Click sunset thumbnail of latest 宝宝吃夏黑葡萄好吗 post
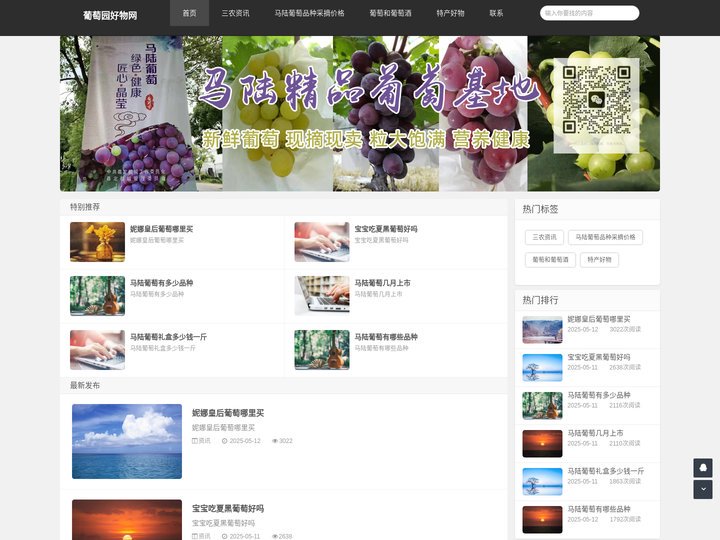The height and width of the screenshot is (540, 720). point(127,520)
